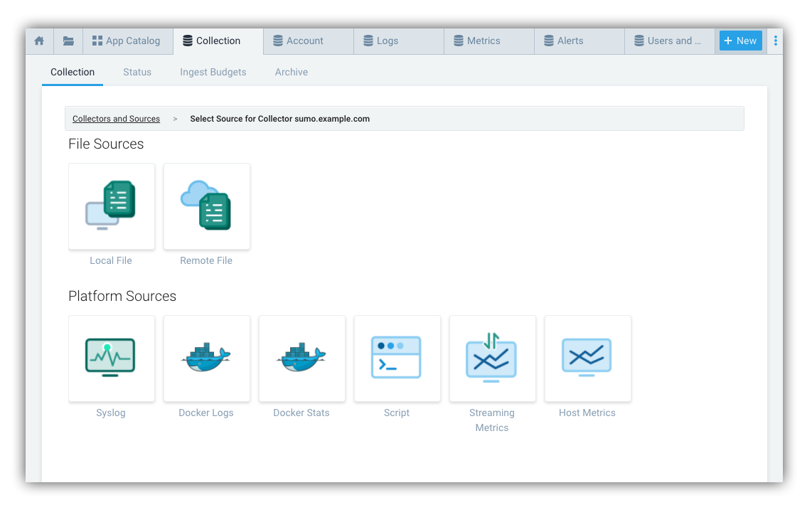Open the Ingest Budgets sub-tab
The width and height of the screenshot is (812, 505).
213,72
